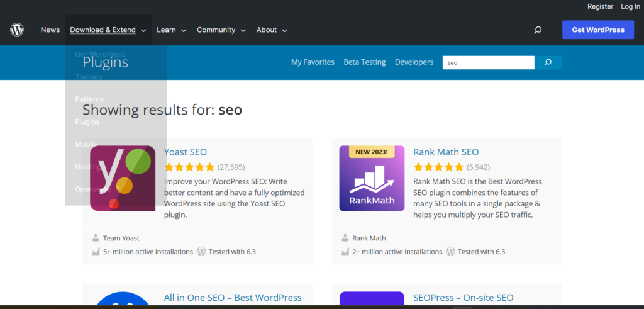Viewport: 644px width, 309px height.
Task: Click the All in One SEO logo
Action: tap(123, 299)
